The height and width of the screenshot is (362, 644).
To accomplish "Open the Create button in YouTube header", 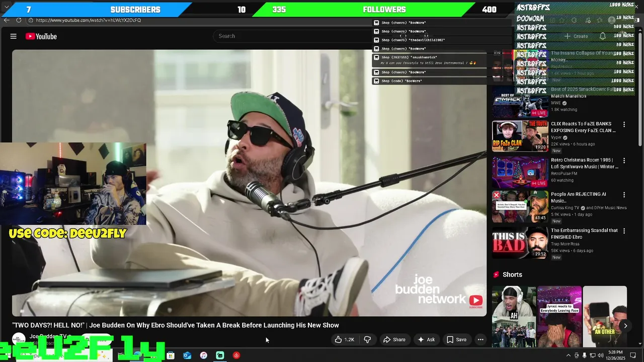I will [576, 36].
